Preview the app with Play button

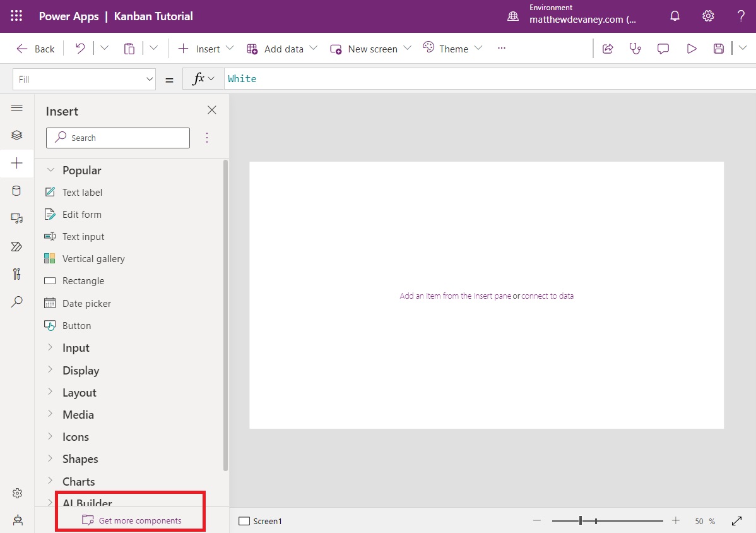point(692,48)
